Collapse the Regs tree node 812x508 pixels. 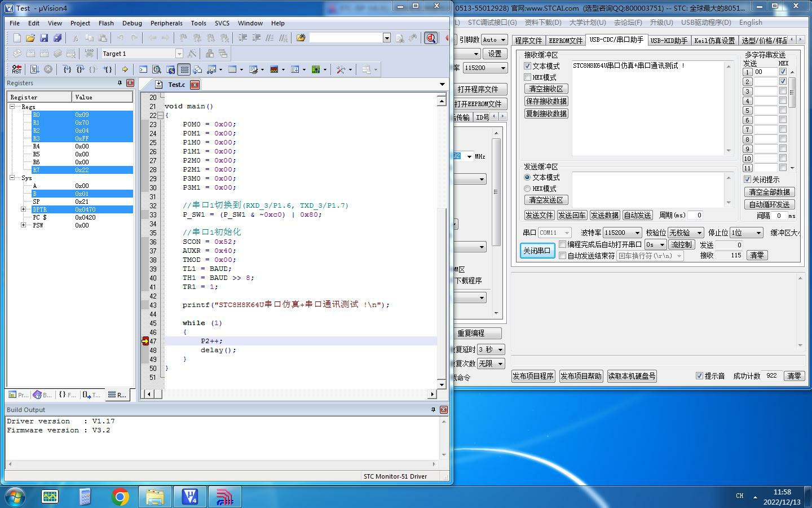click(x=12, y=107)
